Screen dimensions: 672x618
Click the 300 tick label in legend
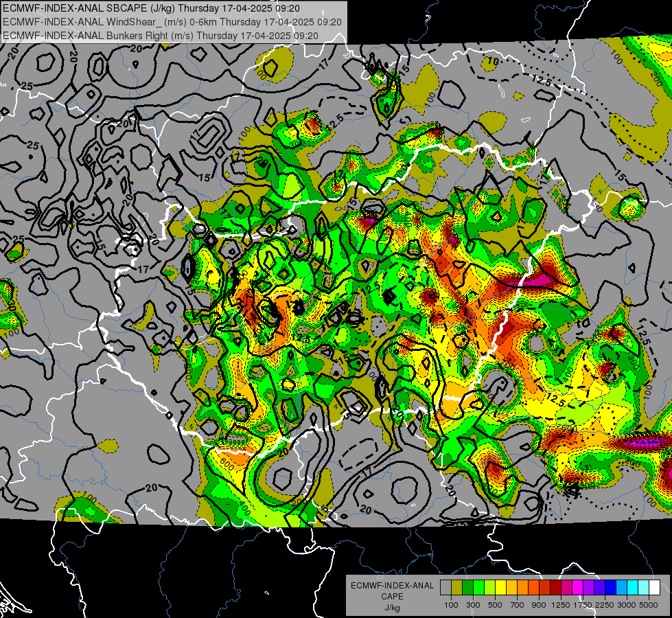tap(473, 605)
